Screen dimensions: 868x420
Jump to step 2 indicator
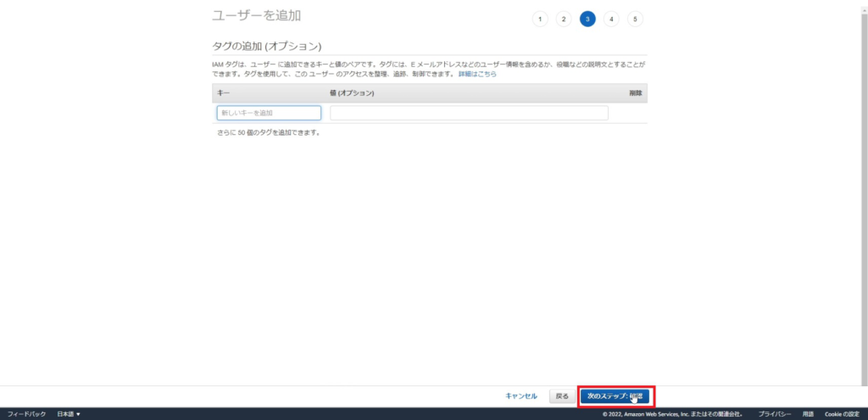pos(564,19)
